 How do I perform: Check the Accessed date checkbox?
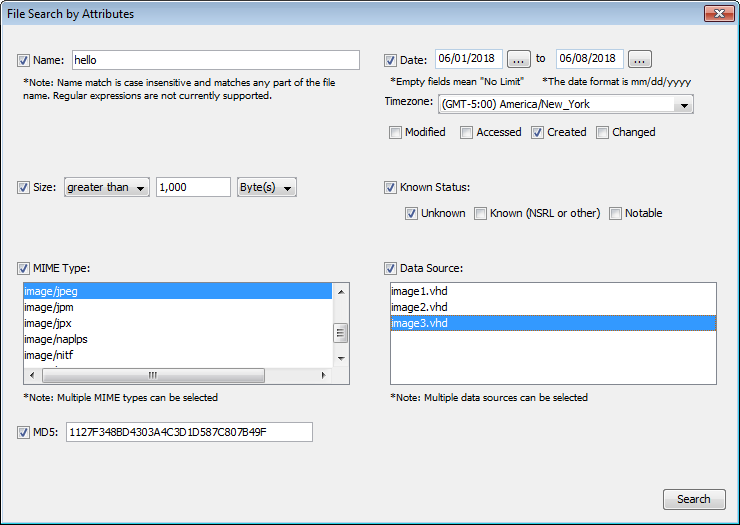click(x=466, y=132)
